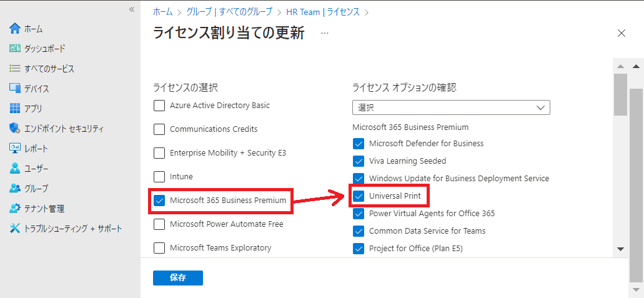Click the Groups icon in sidebar
This screenshot has height=298, width=644.
click(x=14, y=189)
